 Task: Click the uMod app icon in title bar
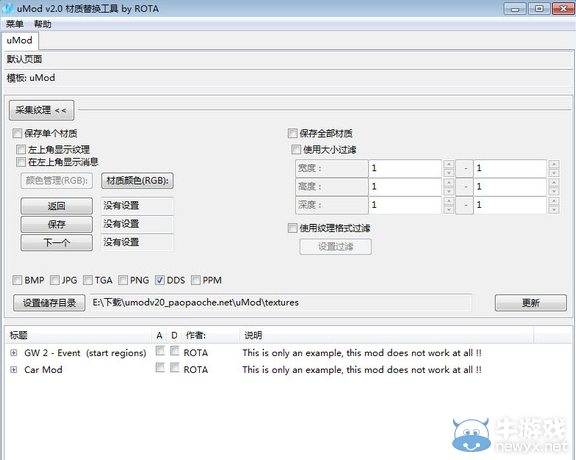coord(7,8)
